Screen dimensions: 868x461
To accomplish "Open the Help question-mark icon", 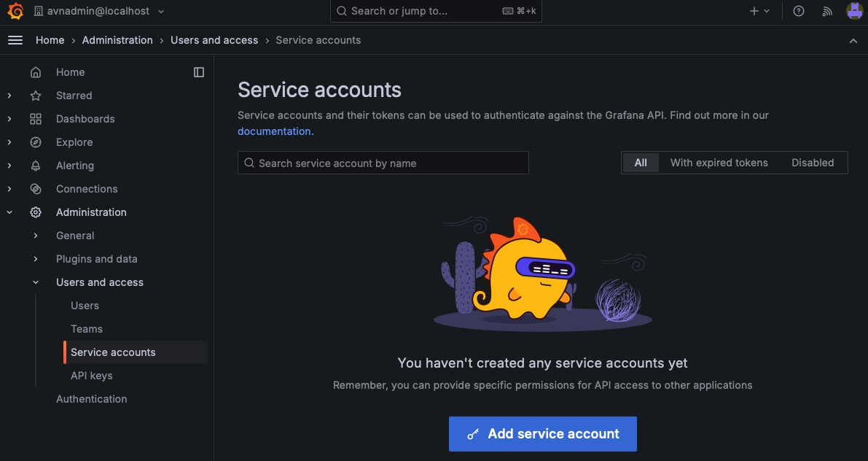I will point(798,11).
